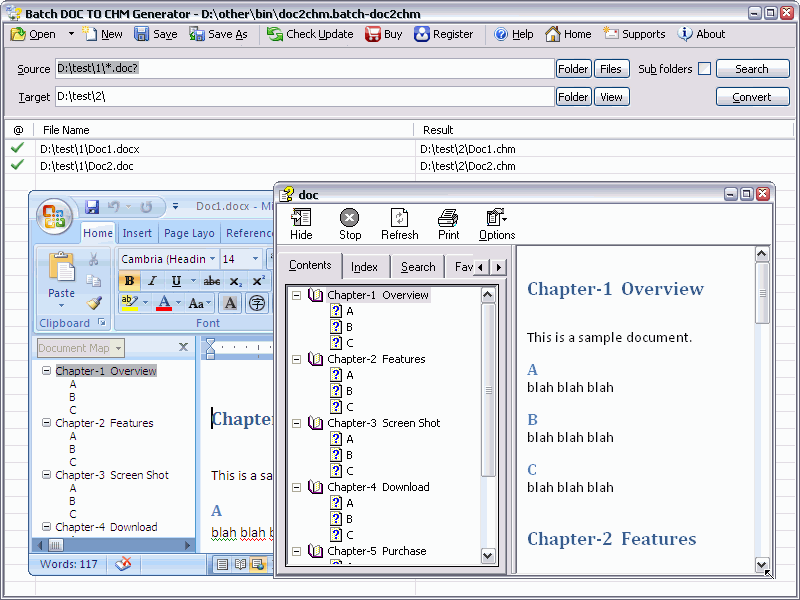800x600 pixels.
Task: Collapse Chapter-3 Screen Shot in CHM contents
Action: [296, 423]
